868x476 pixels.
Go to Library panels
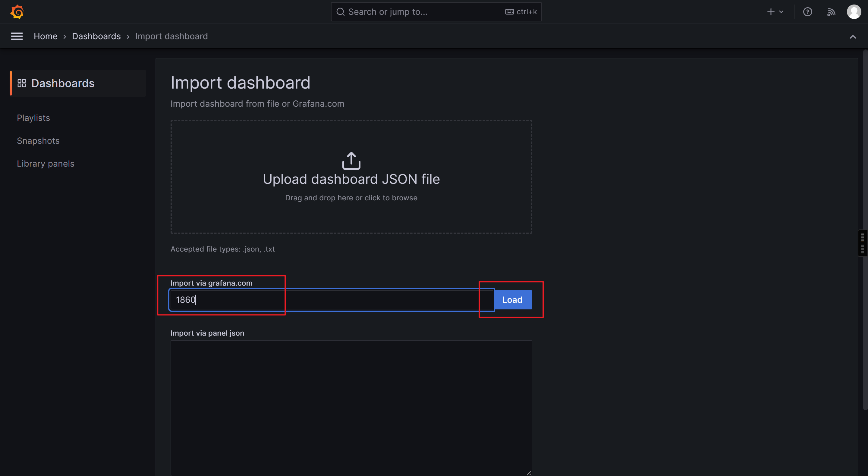pos(46,164)
